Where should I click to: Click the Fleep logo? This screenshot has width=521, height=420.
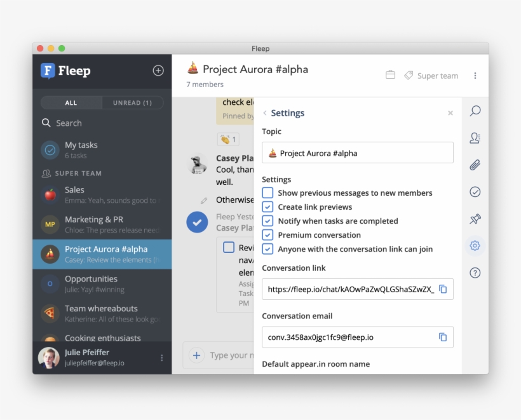pos(65,71)
